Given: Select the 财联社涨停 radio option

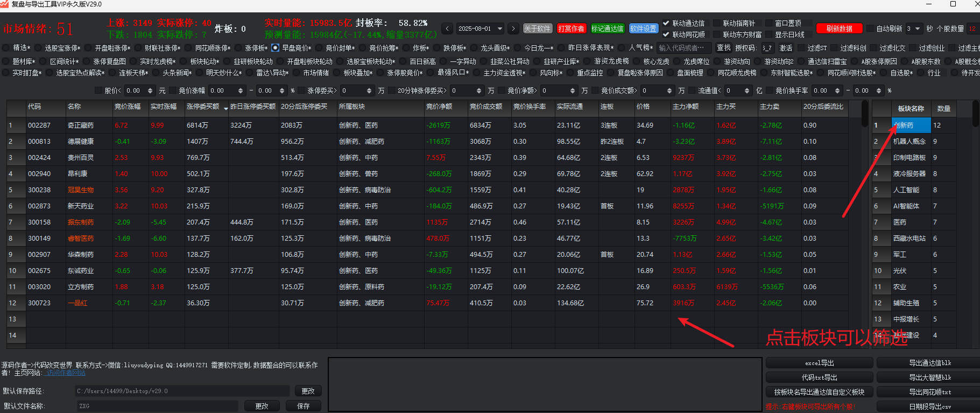Looking at the screenshot, I should [138, 48].
